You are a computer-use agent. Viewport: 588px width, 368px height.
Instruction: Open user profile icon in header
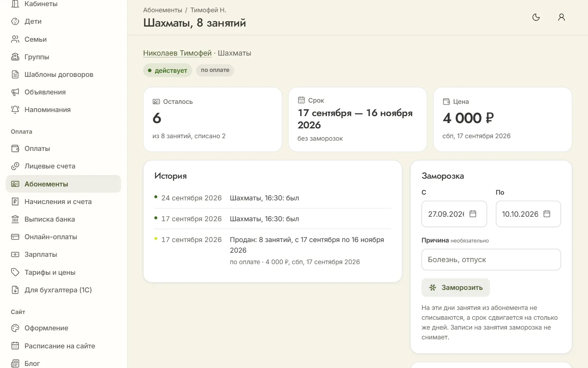(561, 17)
